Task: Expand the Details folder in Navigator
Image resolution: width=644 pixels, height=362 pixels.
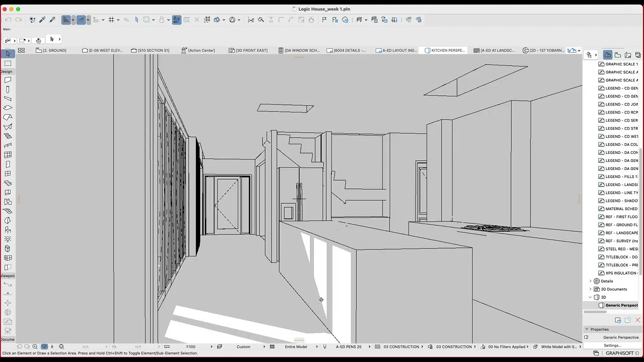Action: pyautogui.click(x=591, y=281)
